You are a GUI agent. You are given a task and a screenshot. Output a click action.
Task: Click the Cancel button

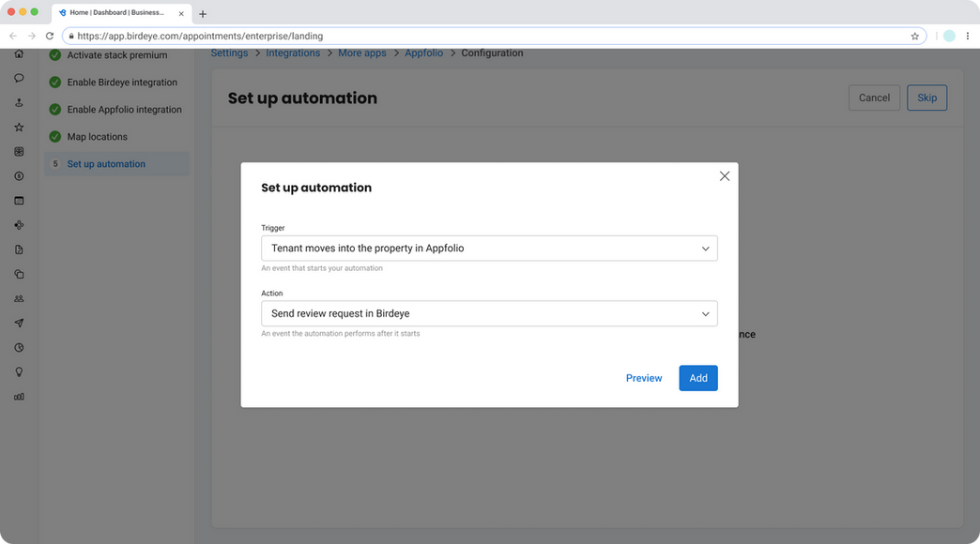point(874,98)
